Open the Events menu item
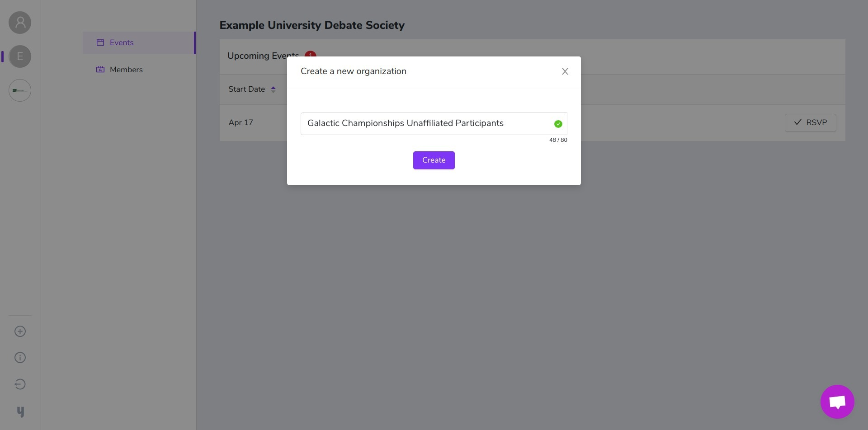The height and width of the screenshot is (430, 868). tap(139, 43)
